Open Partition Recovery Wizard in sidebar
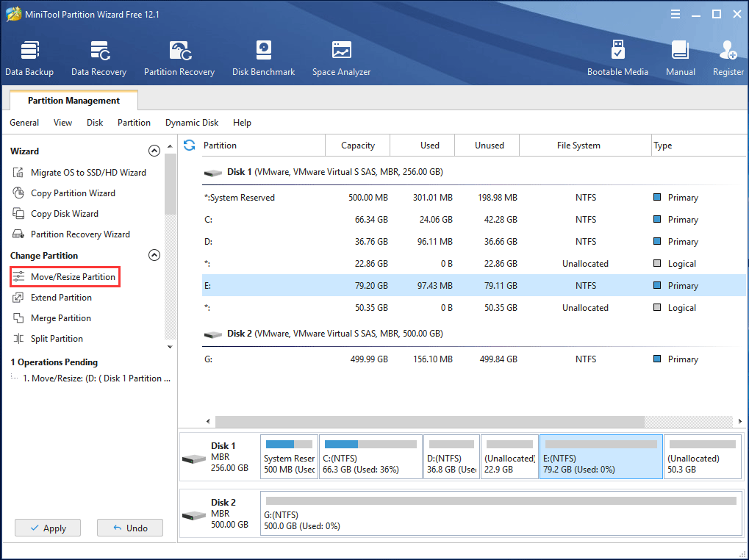Screen dimensions: 749x560 tap(71, 234)
